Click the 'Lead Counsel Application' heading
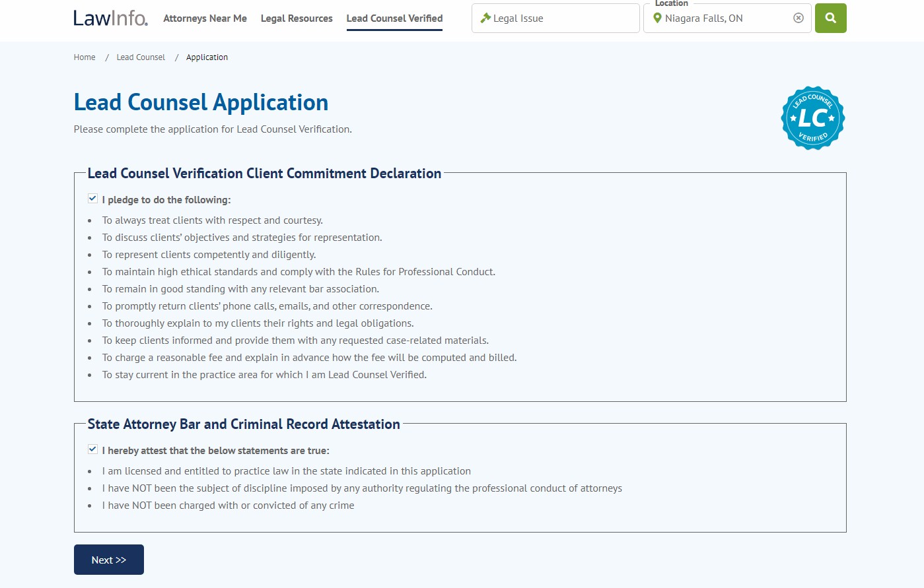This screenshot has height=588, width=924. click(201, 102)
